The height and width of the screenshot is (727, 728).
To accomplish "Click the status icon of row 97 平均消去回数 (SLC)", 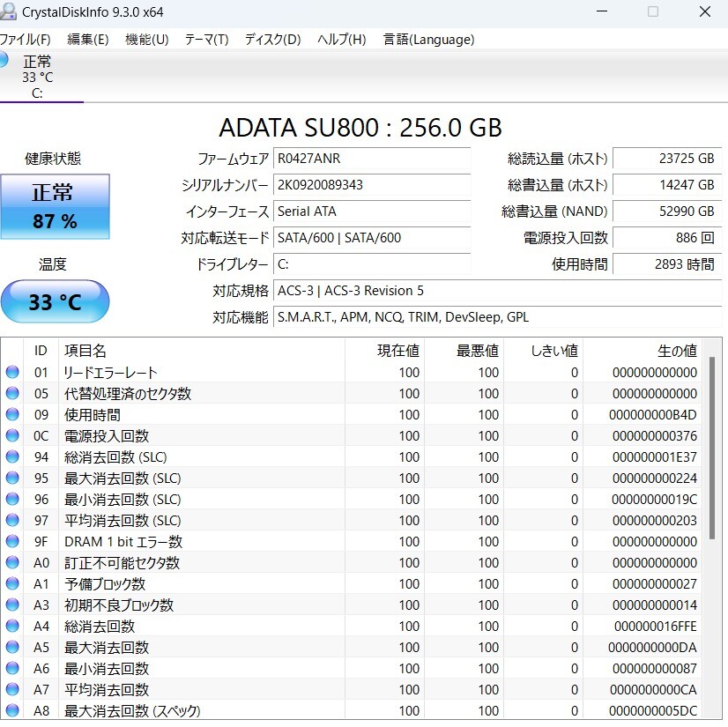I will [x=12, y=521].
